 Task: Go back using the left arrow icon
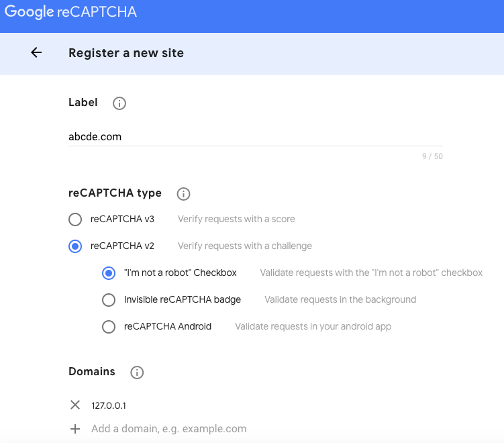36,52
